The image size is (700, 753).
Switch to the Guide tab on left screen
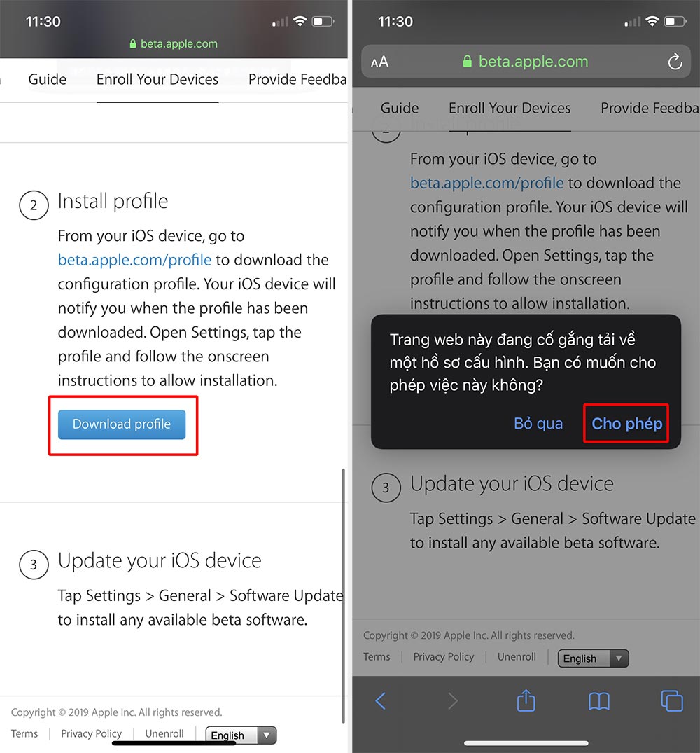click(x=48, y=79)
